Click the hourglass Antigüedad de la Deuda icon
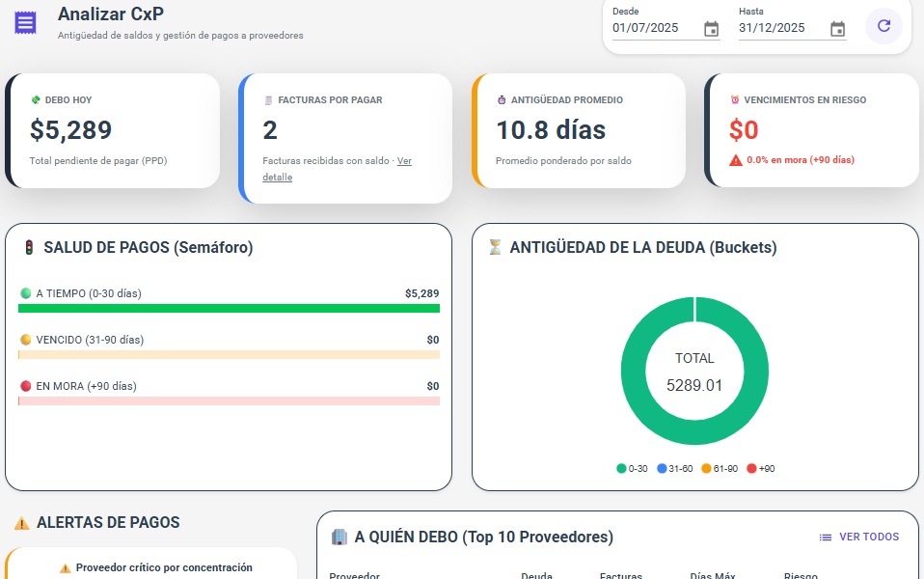The image size is (924, 579). click(x=495, y=248)
